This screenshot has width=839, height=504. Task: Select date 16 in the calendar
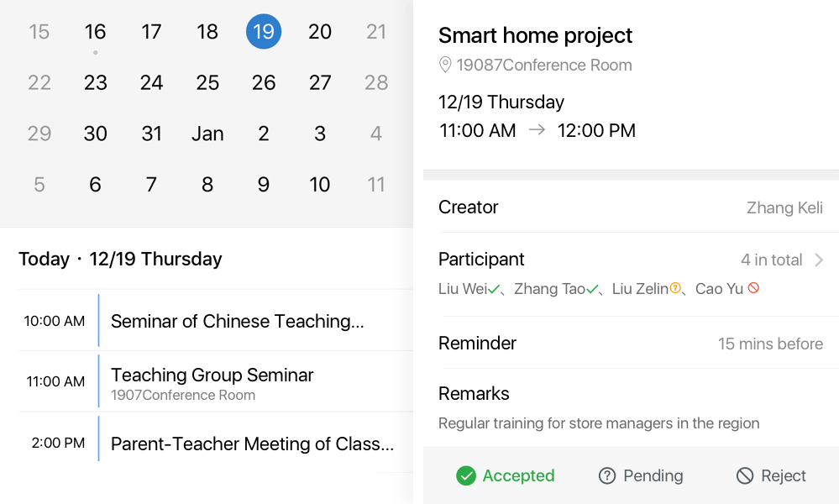pyautogui.click(x=96, y=32)
